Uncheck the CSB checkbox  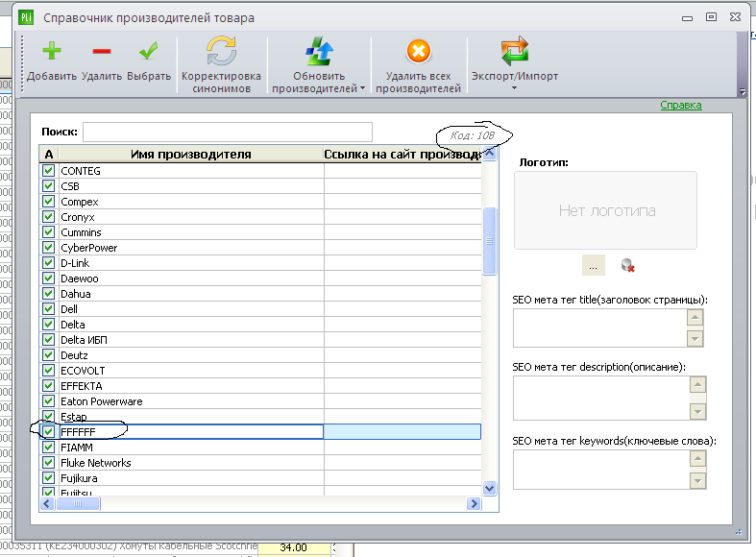[x=48, y=186]
